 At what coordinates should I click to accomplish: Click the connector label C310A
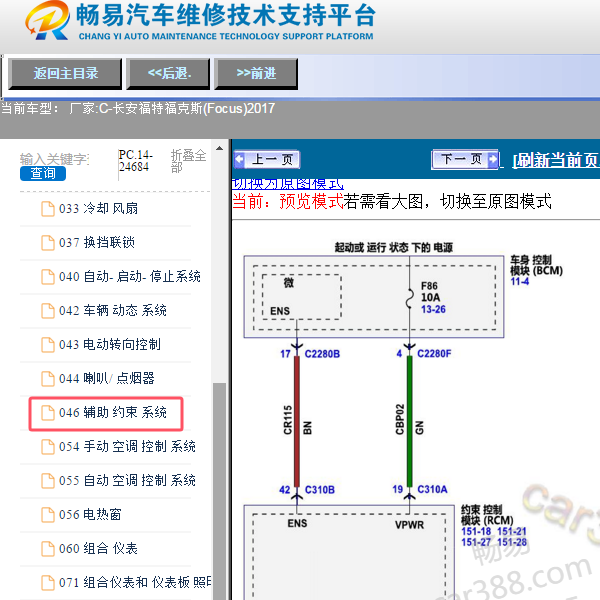pos(432,489)
